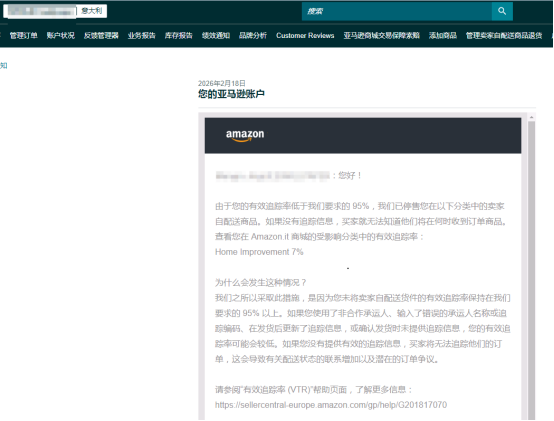Open 亚马逊商城交易保障索赔 menu item

(382, 35)
